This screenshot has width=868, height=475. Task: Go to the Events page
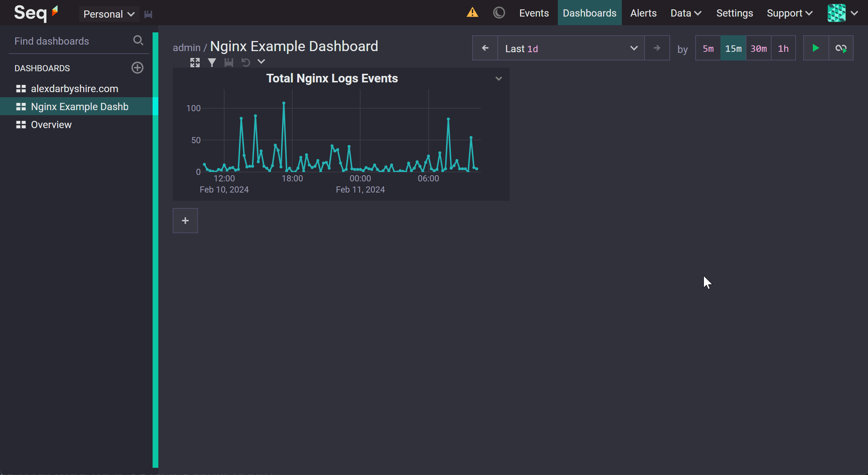coord(534,13)
